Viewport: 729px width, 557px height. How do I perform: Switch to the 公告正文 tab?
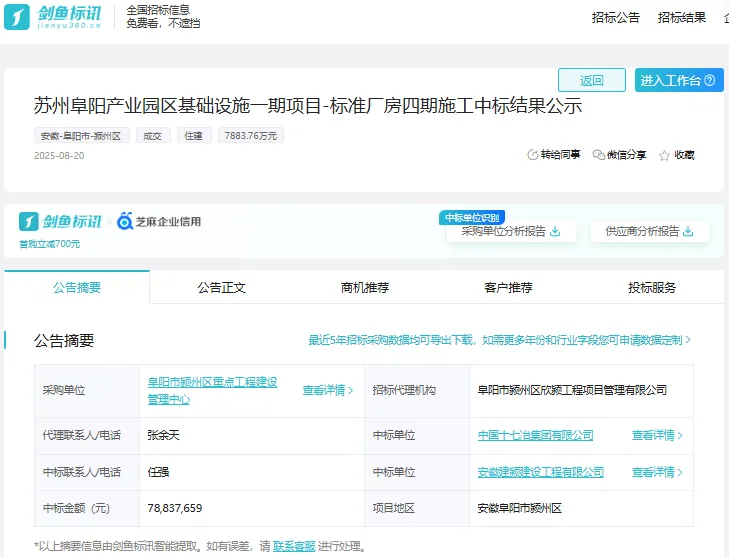coord(221,288)
